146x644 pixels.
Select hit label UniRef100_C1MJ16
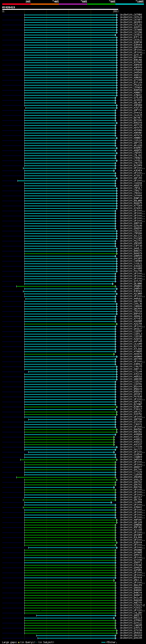(x=131, y=140)
